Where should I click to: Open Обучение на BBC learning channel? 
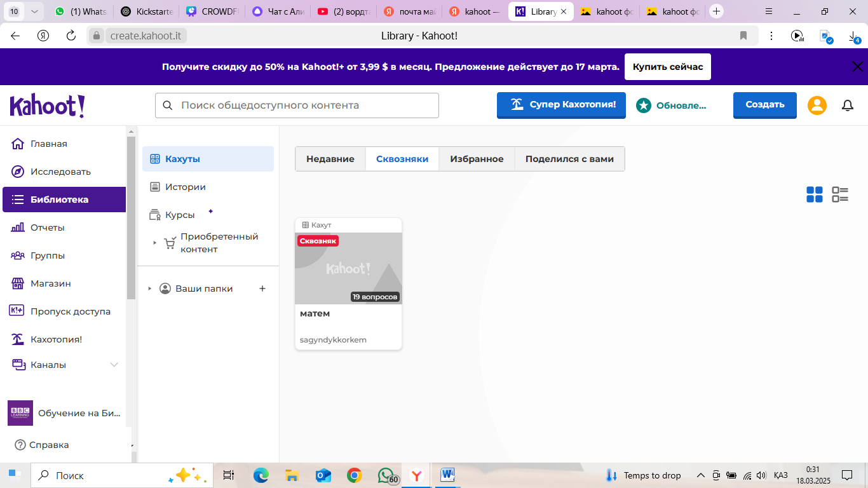pos(64,413)
